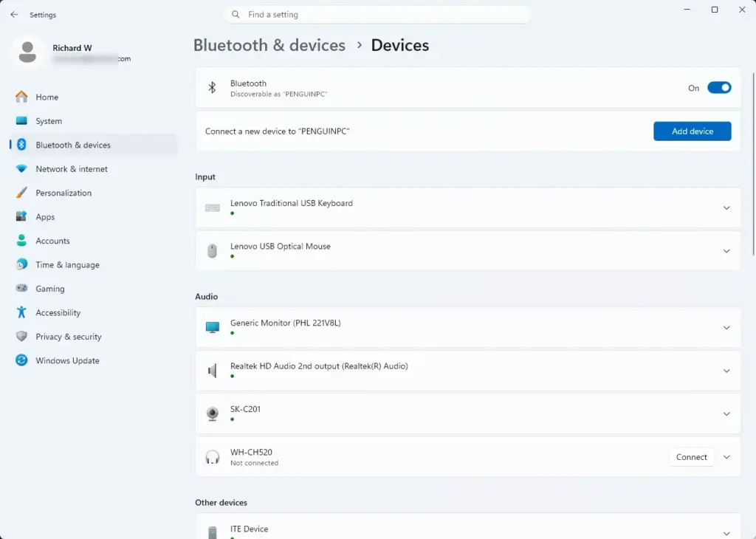Connect the WH-CH520 headphones
The image size is (756, 539).
pyautogui.click(x=691, y=457)
